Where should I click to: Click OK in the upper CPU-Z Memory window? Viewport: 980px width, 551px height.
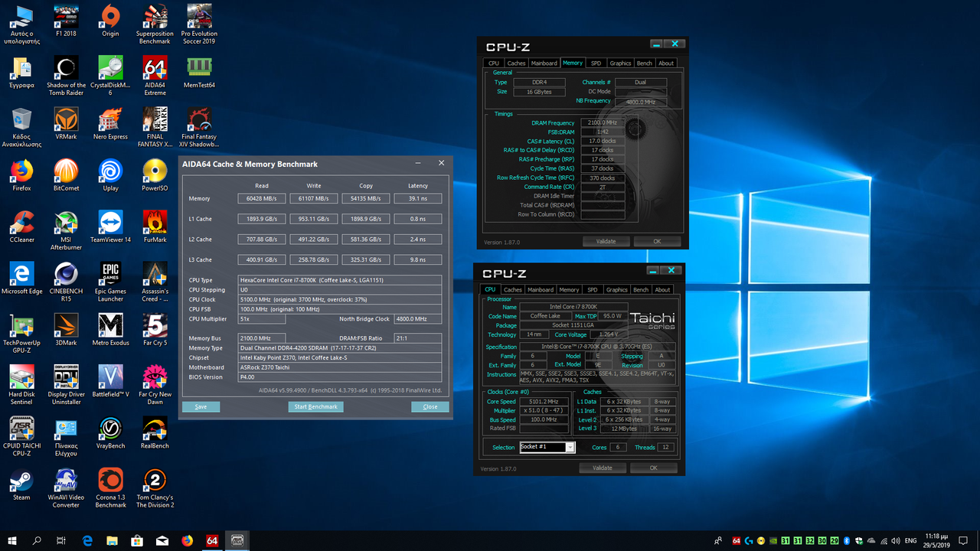657,241
